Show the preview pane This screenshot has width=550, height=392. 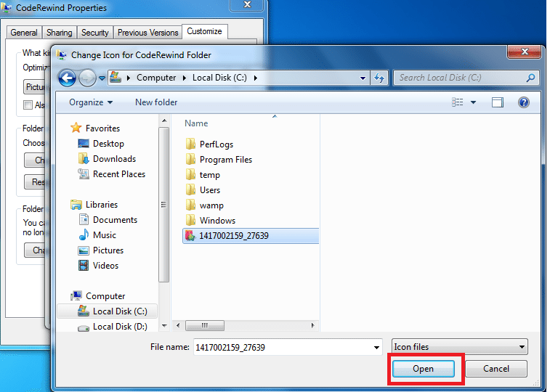tap(498, 102)
